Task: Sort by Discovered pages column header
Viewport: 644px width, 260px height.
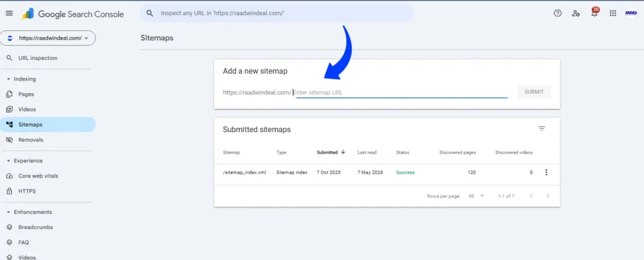Action: click(458, 152)
